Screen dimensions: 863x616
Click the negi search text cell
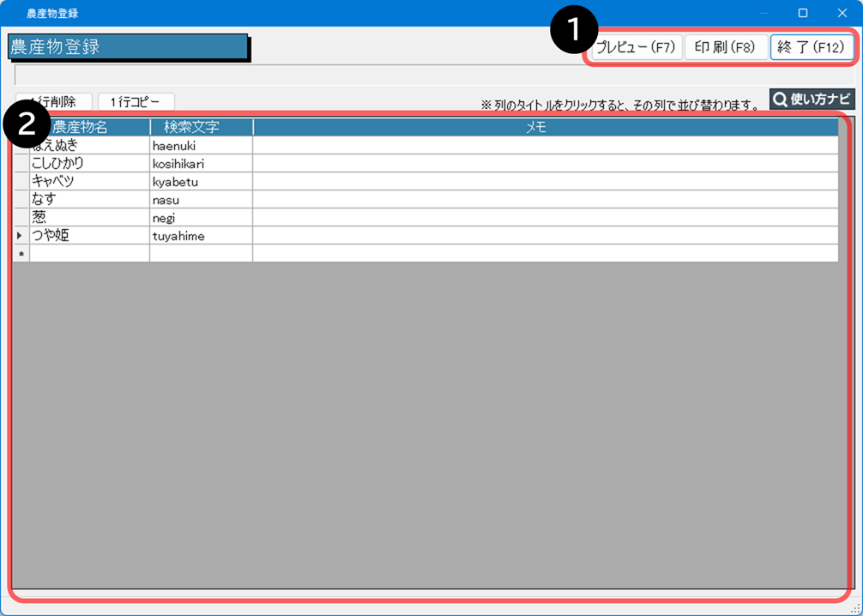(x=201, y=218)
